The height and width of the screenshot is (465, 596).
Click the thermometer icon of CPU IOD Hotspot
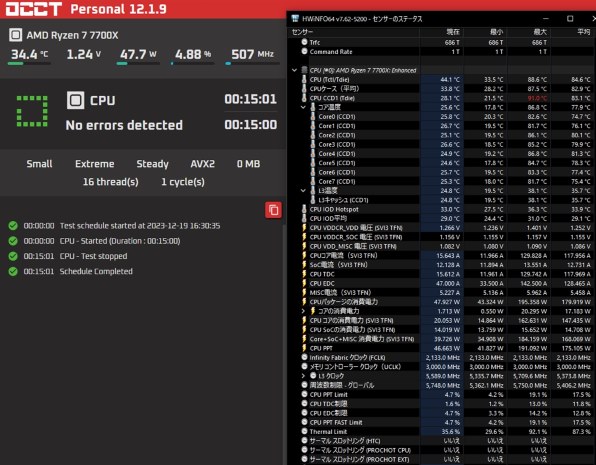click(x=304, y=209)
